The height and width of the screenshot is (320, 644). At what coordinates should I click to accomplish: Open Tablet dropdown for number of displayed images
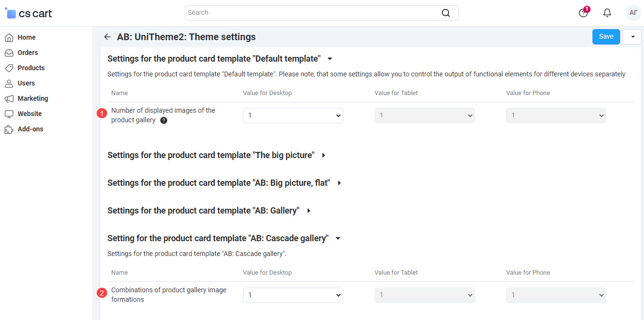point(425,116)
